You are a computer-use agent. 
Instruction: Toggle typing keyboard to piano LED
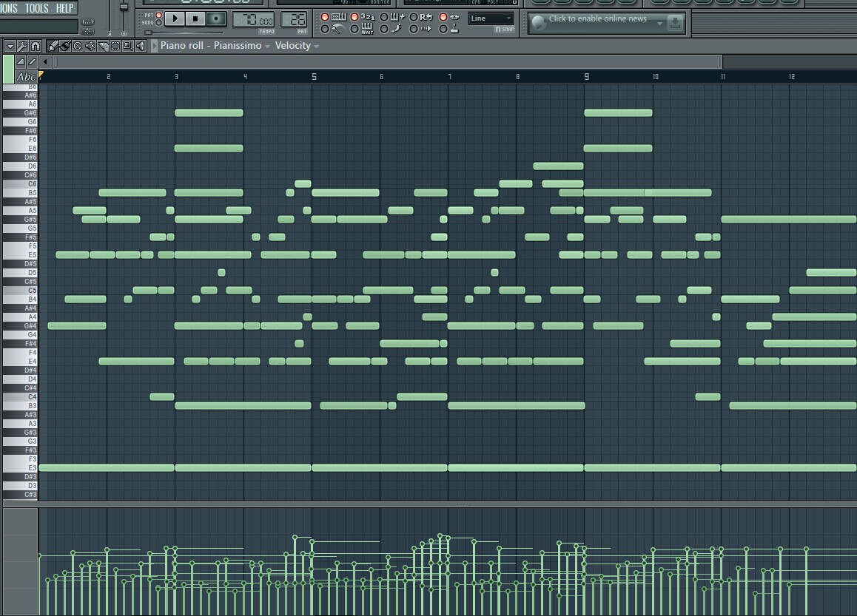point(325,17)
